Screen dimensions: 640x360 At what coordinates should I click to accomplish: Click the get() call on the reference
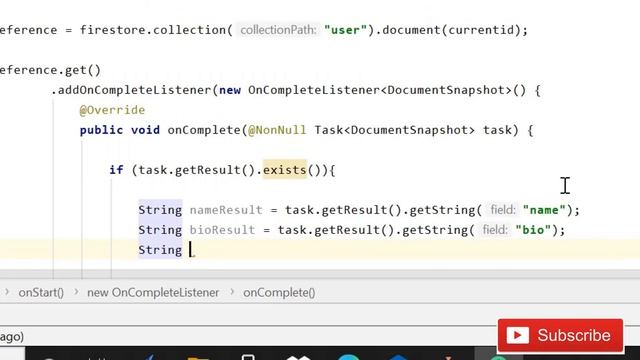click(x=82, y=70)
